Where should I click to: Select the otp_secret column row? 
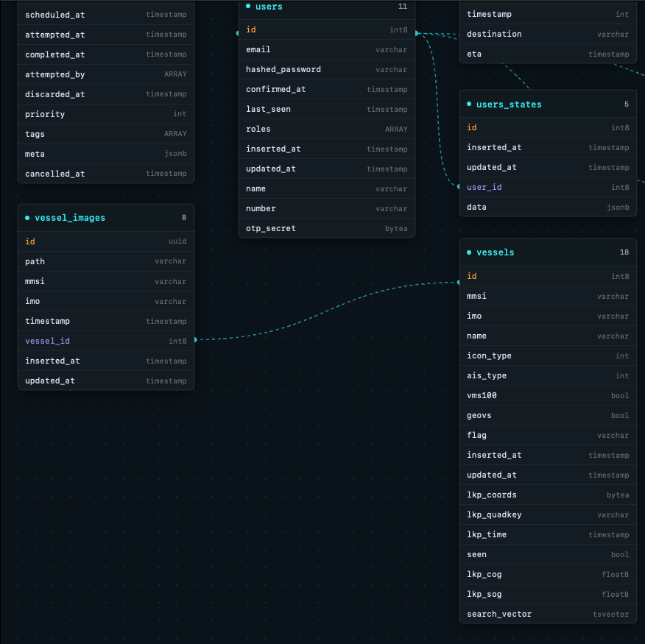point(327,228)
